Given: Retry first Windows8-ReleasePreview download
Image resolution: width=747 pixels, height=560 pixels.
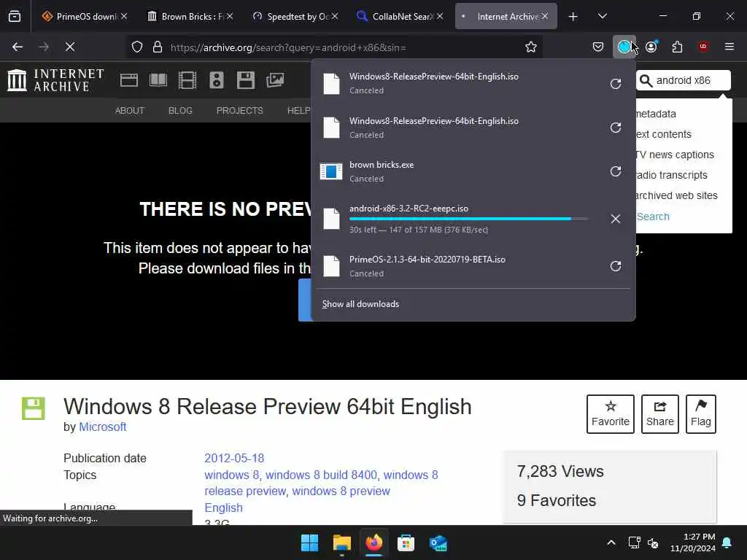Looking at the screenshot, I should [x=616, y=84].
